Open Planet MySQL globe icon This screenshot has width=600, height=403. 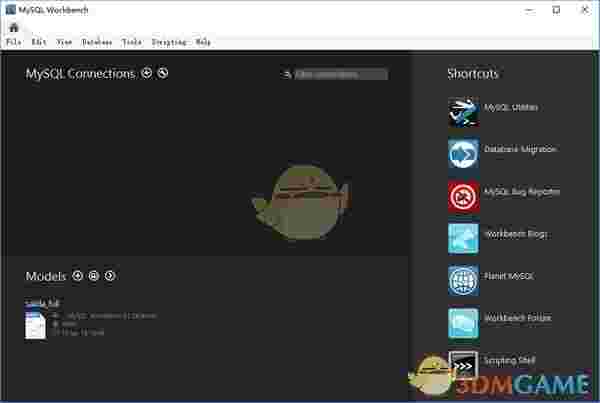click(x=463, y=280)
